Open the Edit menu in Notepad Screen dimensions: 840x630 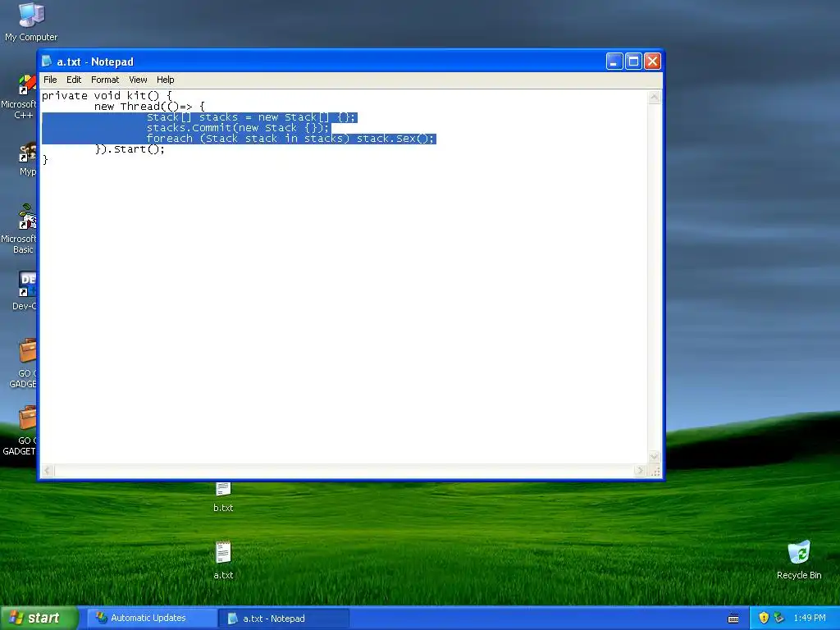pos(73,80)
